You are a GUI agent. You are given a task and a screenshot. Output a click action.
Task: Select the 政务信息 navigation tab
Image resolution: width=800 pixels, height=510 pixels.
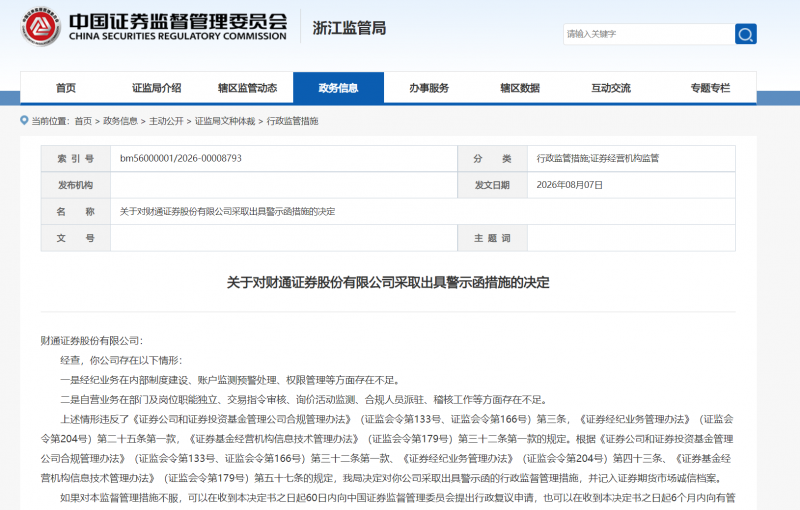coord(338,88)
